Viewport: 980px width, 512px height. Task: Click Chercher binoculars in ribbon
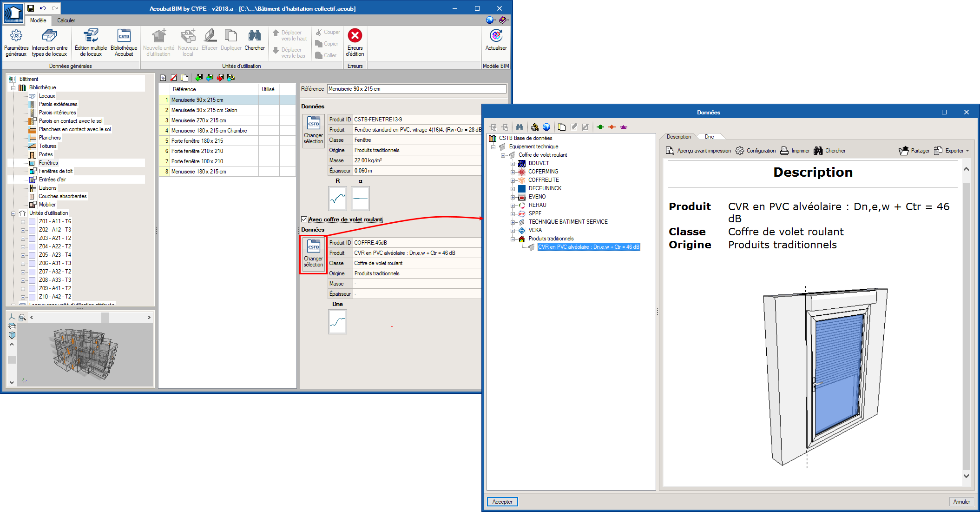point(255,40)
